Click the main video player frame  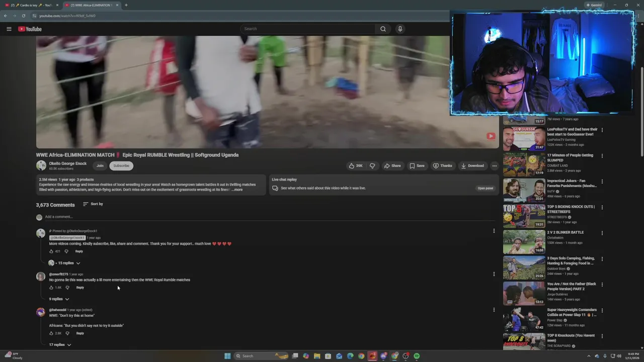pos(267,92)
